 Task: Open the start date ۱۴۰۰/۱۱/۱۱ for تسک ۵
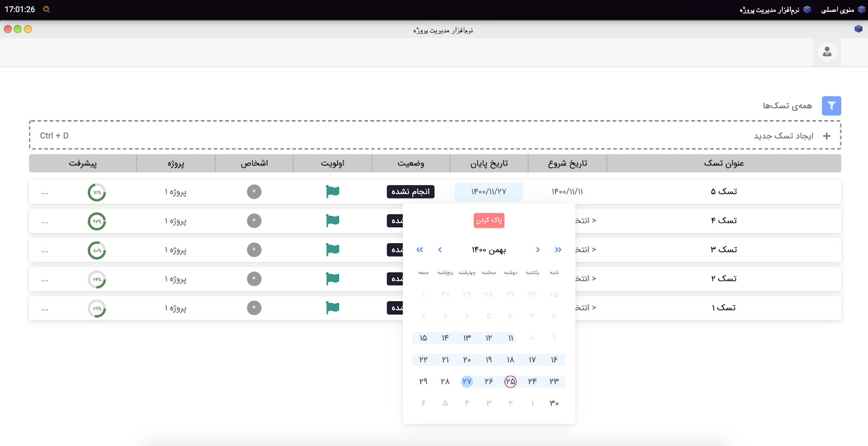pyautogui.click(x=567, y=192)
